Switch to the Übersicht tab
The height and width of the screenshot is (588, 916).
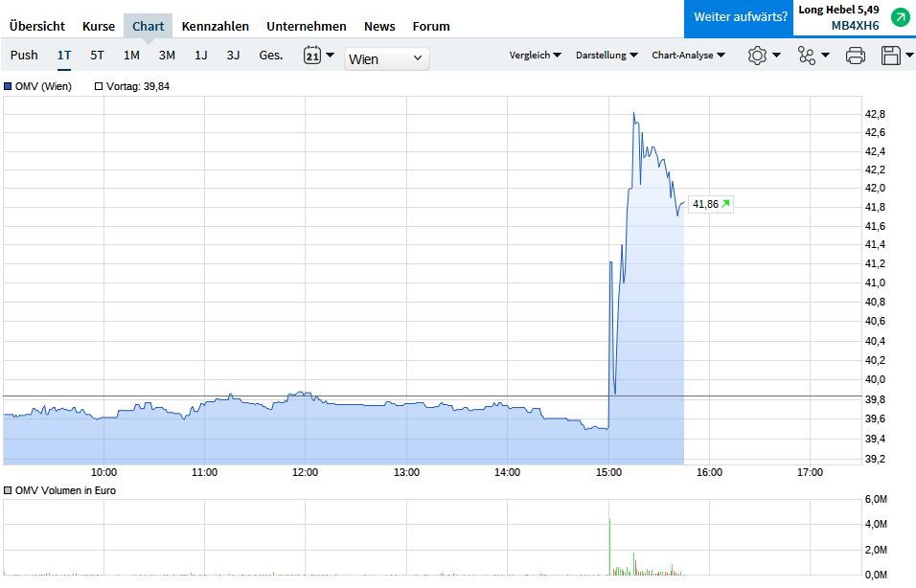click(37, 26)
